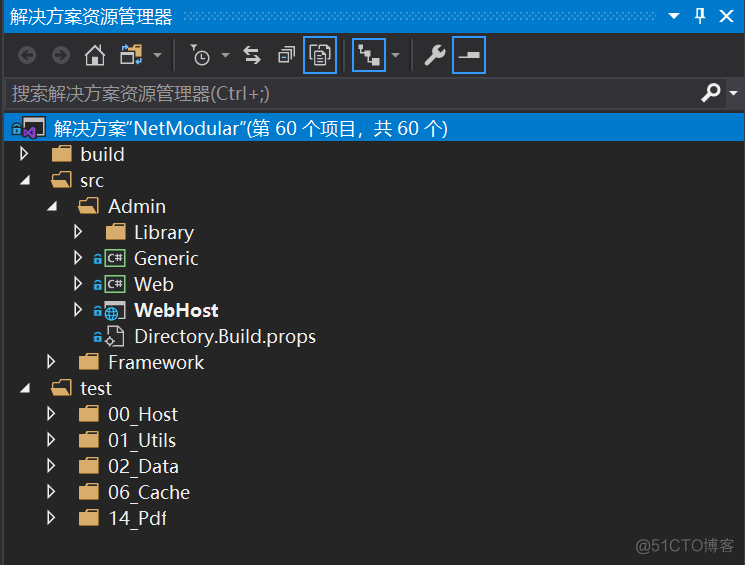Image resolution: width=745 pixels, height=565 pixels.
Task: Open the search options dropdown arrow
Action: pyautogui.click(x=734, y=93)
